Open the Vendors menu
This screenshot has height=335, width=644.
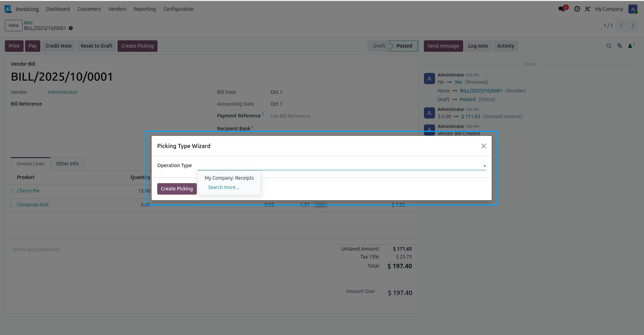click(x=117, y=9)
